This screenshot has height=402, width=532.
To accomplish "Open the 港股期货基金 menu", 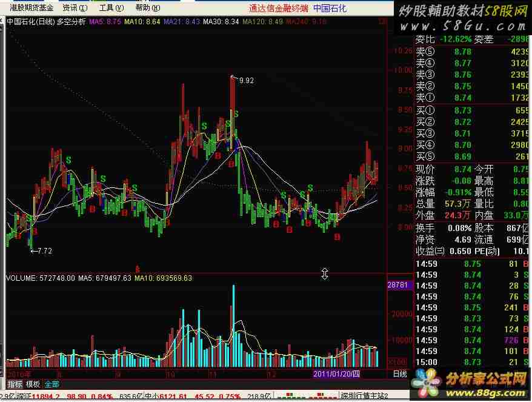I will coord(32,7).
